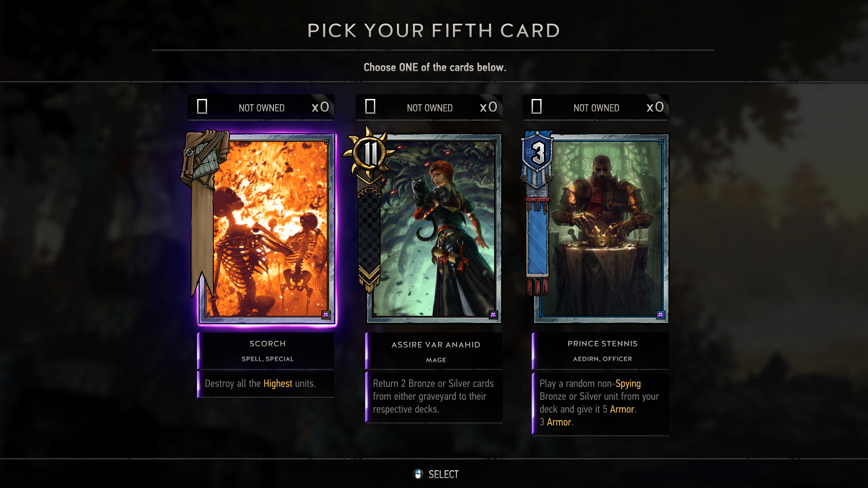Pick the Prince Stennis card artwork
The image size is (868, 488).
[601, 229]
